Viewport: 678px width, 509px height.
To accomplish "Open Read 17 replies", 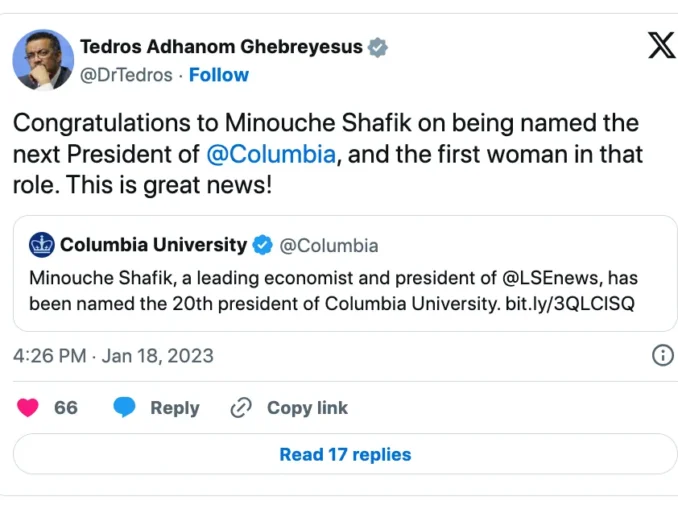I will 345,454.
